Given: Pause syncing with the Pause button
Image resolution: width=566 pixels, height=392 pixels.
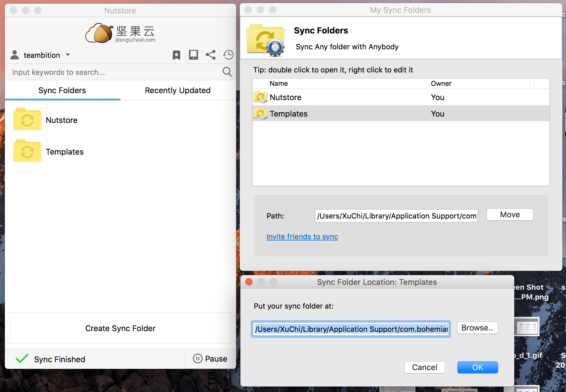Looking at the screenshot, I should (x=210, y=359).
